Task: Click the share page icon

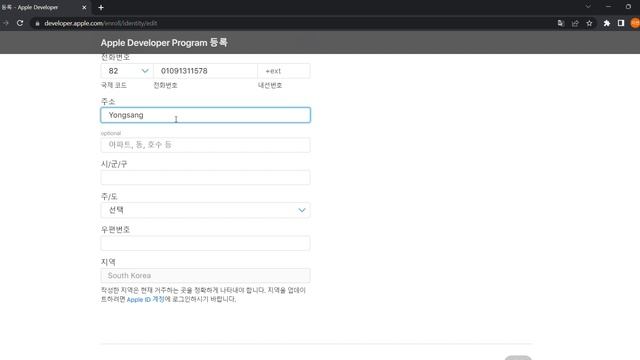Action: pyautogui.click(x=575, y=23)
